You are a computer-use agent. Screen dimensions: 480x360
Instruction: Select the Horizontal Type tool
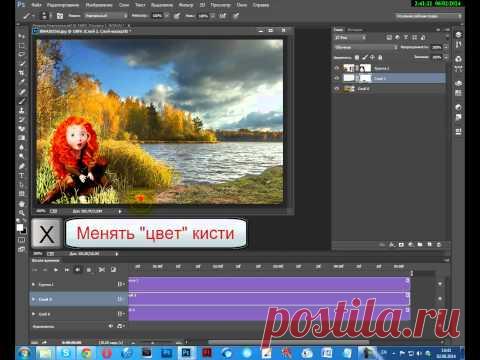click(x=21, y=175)
